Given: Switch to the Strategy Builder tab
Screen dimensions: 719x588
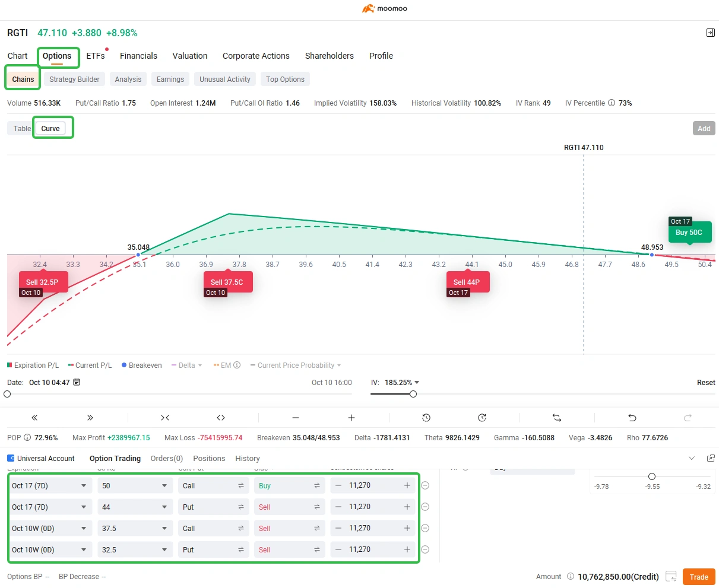Looking at the screenshot, I should click(74, 79).
